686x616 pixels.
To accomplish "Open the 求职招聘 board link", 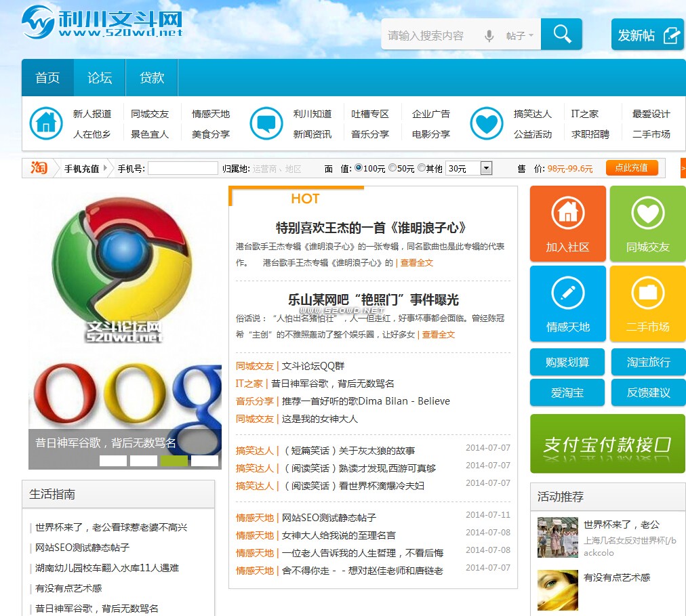I will click(x=590, y=134).
